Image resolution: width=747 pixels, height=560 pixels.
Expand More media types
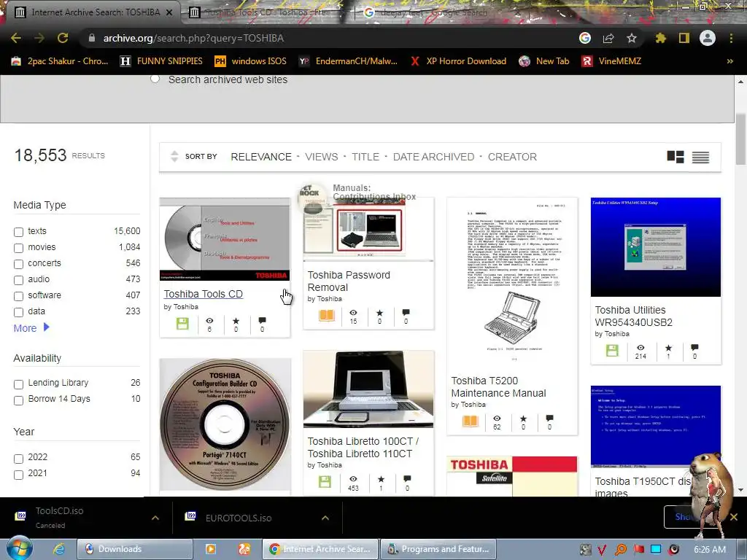[31, 328]
